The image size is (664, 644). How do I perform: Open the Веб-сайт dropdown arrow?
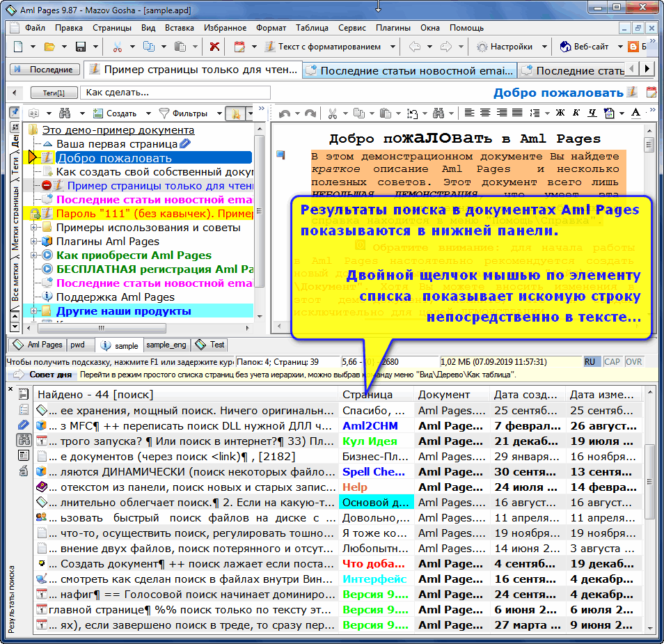[620, 47]
